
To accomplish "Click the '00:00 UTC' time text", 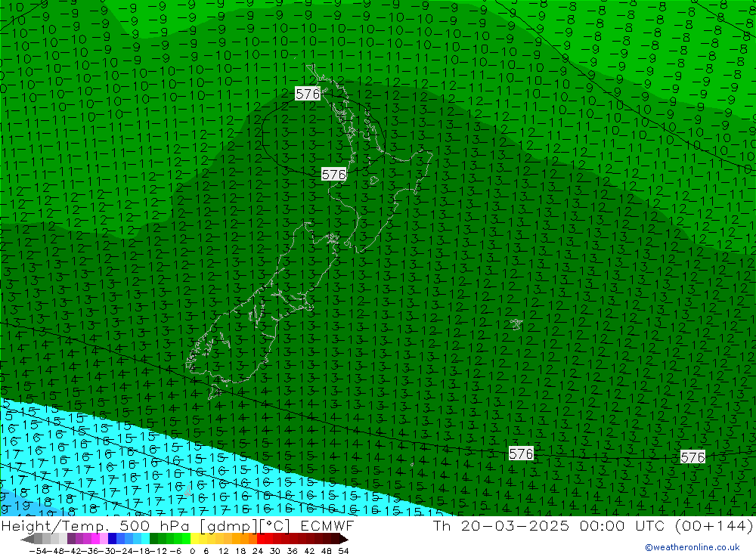I will (622, 526).
